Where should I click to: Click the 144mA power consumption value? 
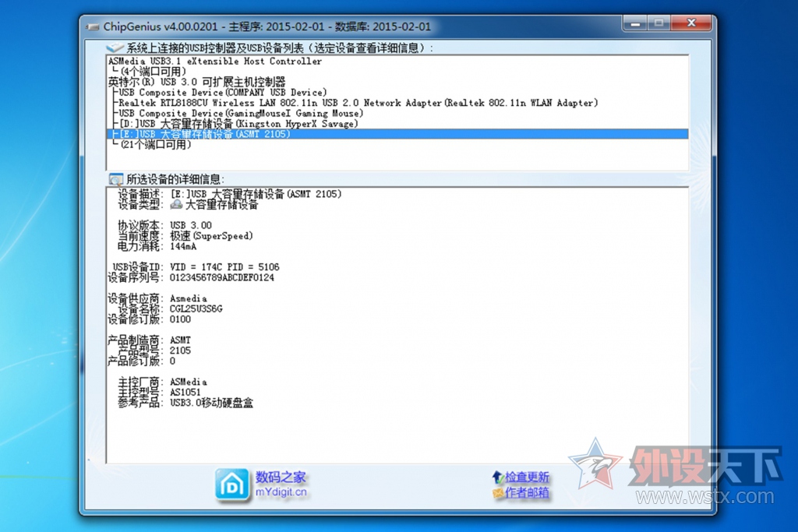click(183, 246)
